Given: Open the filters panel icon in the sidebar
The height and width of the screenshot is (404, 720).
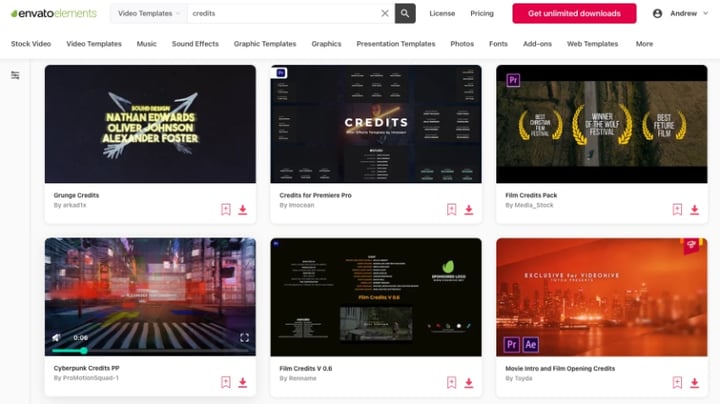Looking at the screenshot, I should pyautogui.click(x=15, y=75).
